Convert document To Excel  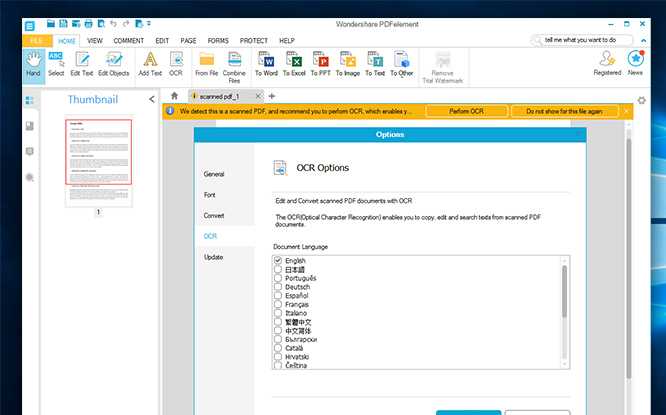click(294, 63)
